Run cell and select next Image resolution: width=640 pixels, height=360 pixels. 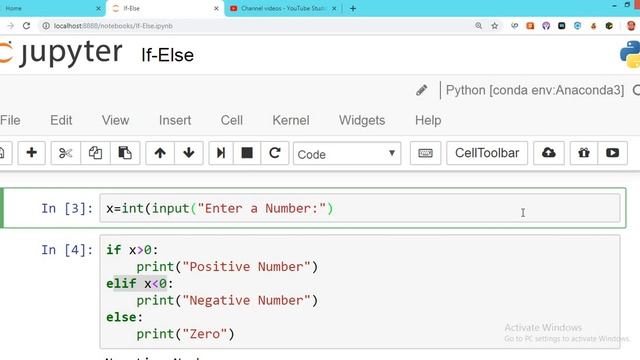[221, 153]
